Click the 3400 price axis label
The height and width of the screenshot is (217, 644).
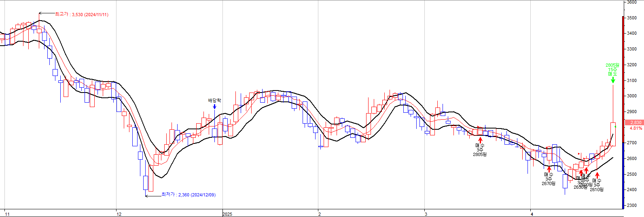(x=632, y=34)
